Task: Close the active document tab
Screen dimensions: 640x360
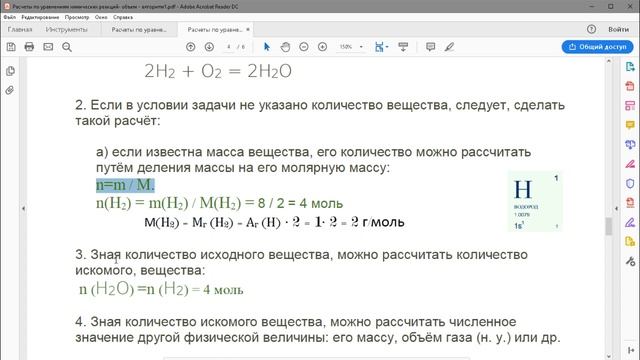Action: tap(248, 29)
